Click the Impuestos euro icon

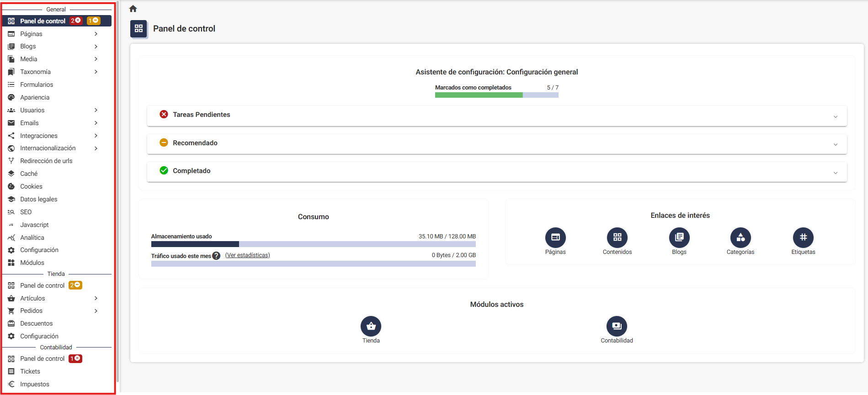[11, 384]
